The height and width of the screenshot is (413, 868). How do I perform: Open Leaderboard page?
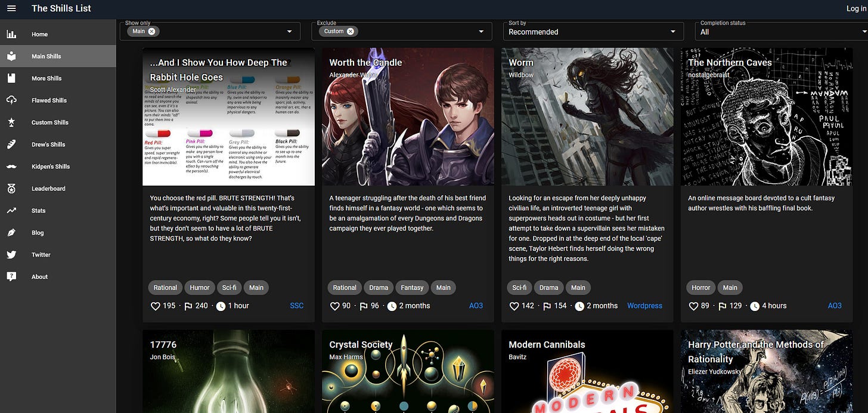point(58,189)
